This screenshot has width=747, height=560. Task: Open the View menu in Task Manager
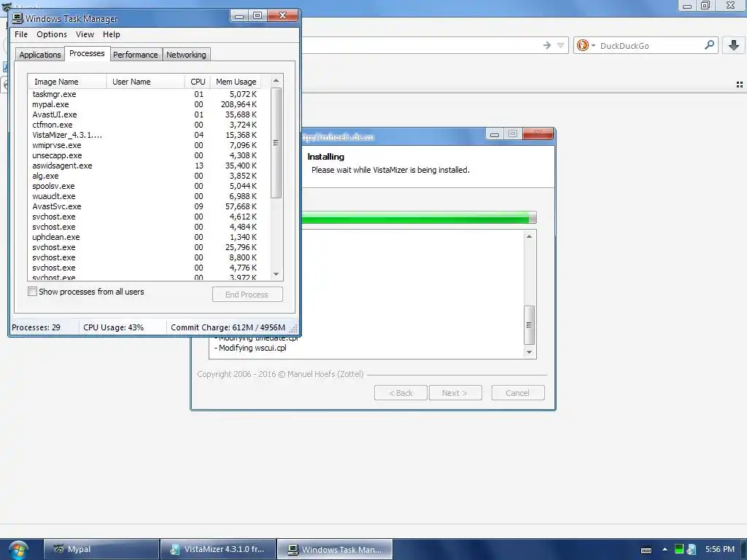[x=85, y=34]
